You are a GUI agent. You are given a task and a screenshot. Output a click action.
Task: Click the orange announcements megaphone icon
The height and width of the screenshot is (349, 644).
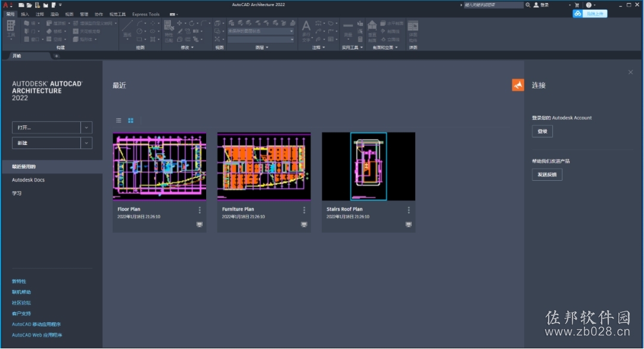click(x=518, y=85)
